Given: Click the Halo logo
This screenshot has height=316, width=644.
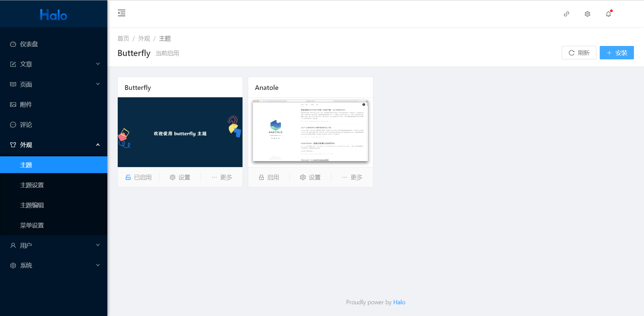Looking at the screenshot, I should pyautogui.click(x=54, y=15).
